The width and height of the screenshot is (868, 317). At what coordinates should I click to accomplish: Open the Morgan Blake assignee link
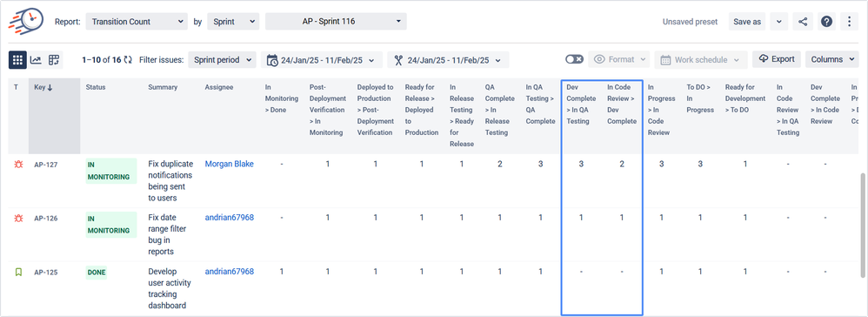point(230,164)
